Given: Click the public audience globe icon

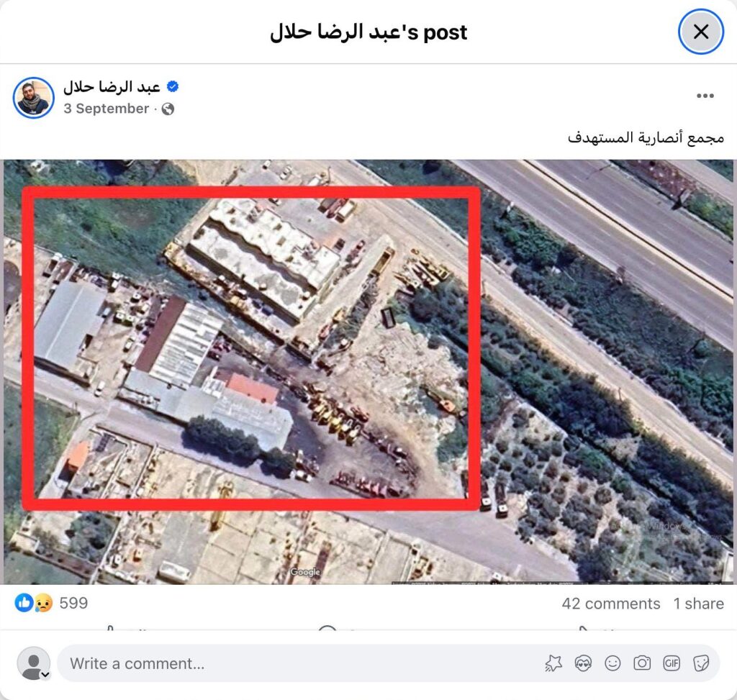Looking at the screenshot, I should pyautogui.click(x=168, y=109).
